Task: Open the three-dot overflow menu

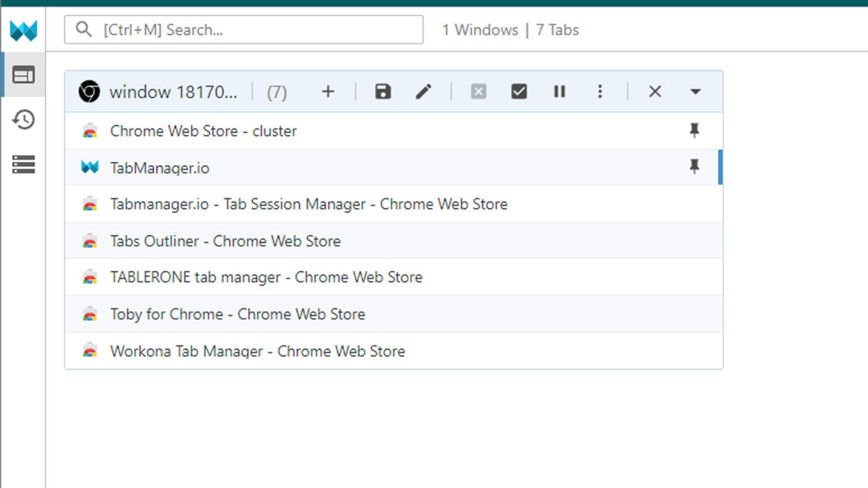Action: pos(600,91)
